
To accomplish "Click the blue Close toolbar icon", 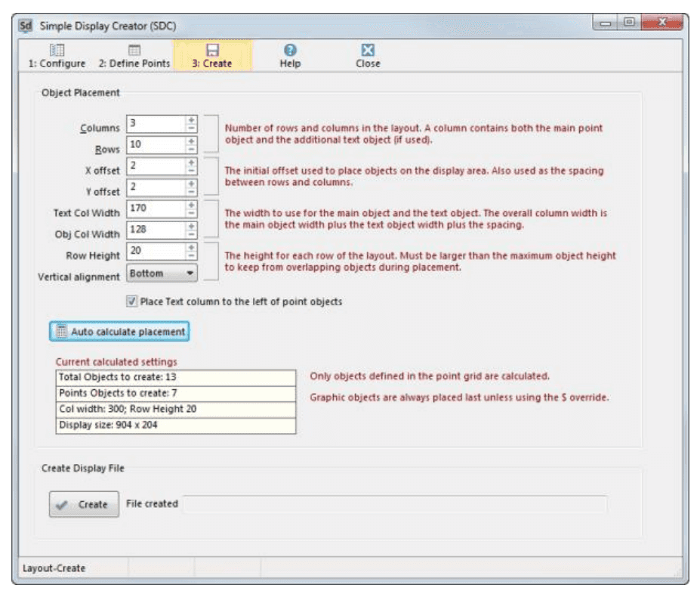I will [368, 51].
